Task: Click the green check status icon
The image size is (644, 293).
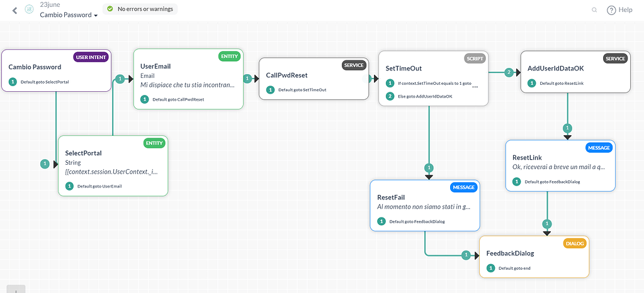Action: (x=110, y=9)
